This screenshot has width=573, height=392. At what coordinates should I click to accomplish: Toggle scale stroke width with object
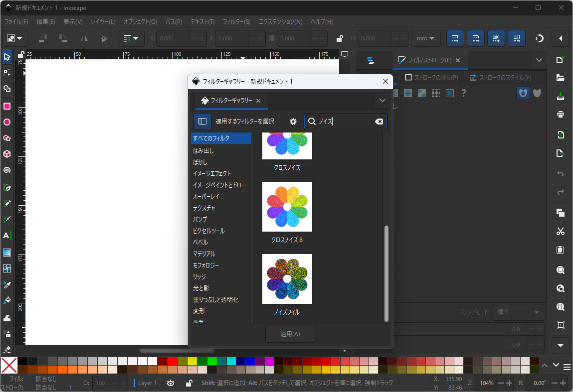point(455,38)
